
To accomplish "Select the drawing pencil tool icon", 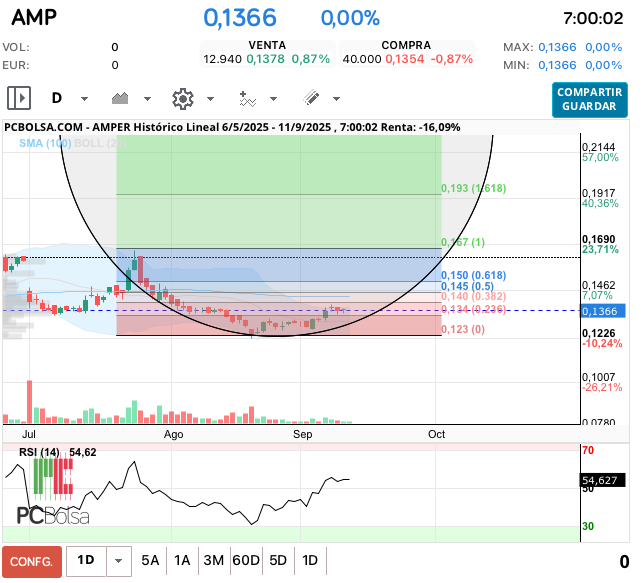I will pyautogui.click(x=311, y=98).
